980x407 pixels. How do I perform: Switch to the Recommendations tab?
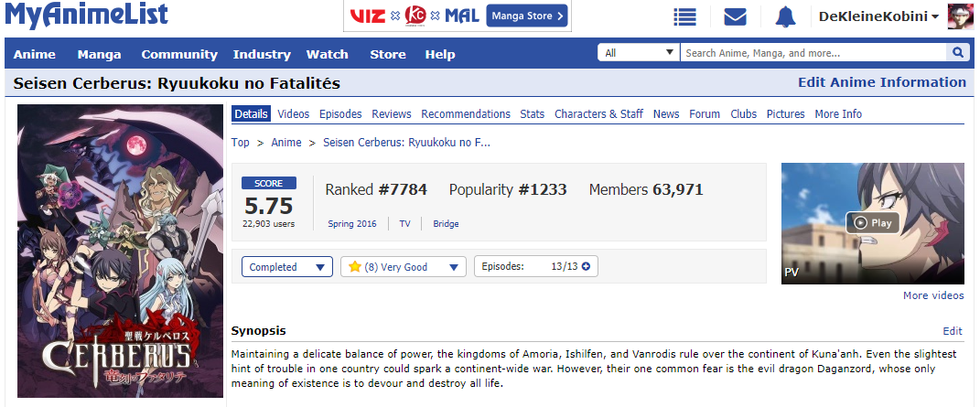pyautogui.click(x=466, y=113)
